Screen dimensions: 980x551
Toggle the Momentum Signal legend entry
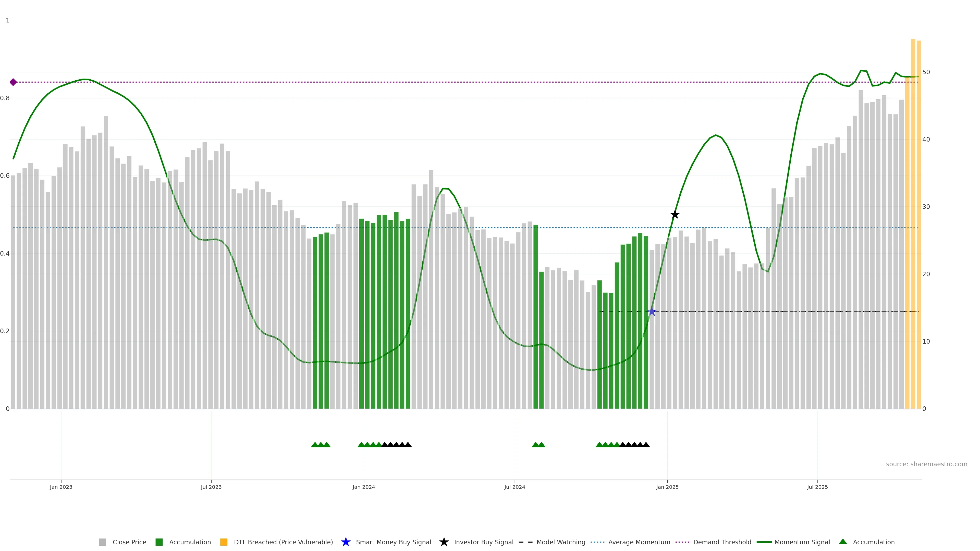coord(802,542)
